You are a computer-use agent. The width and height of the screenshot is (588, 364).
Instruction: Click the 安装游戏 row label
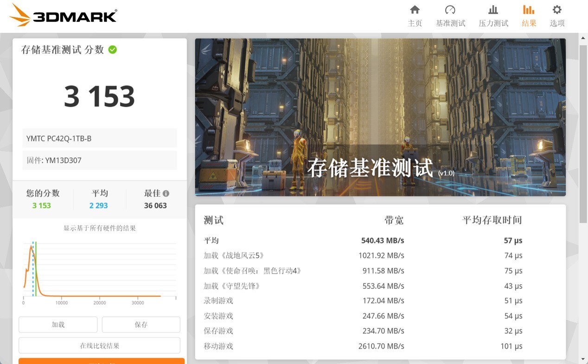218,316
